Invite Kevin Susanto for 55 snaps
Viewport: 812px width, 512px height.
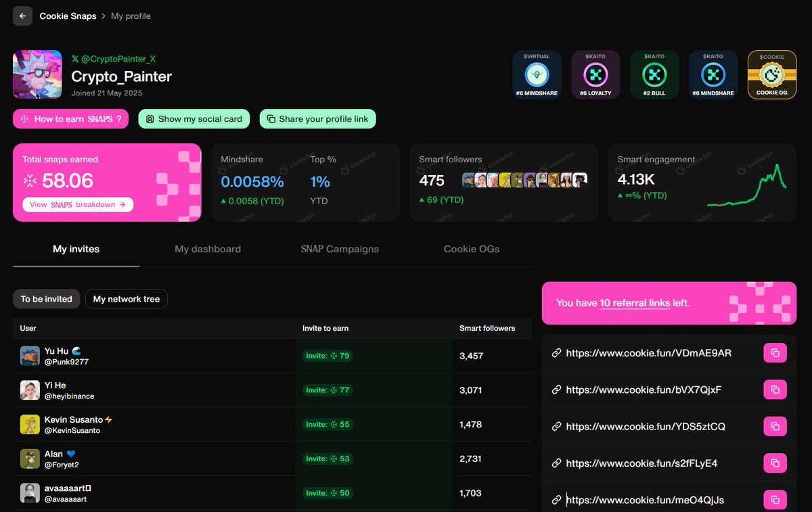(328, 425)
